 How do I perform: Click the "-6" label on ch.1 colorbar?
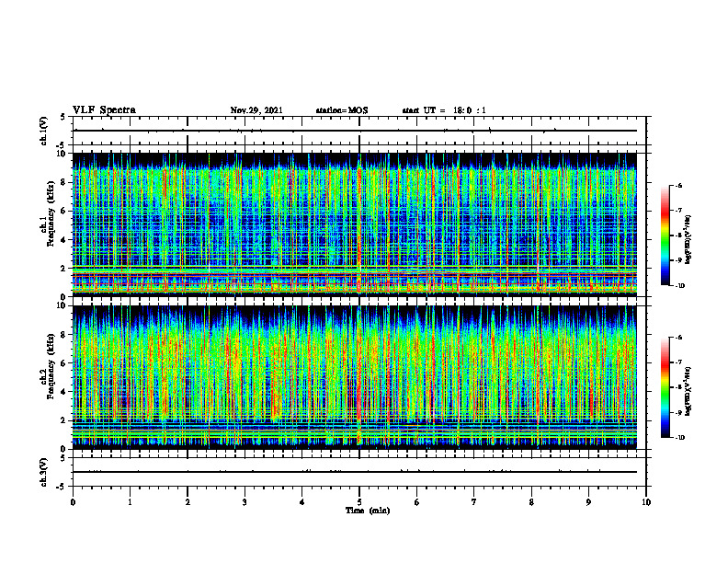pyautogui.click(x=678, y=185)
